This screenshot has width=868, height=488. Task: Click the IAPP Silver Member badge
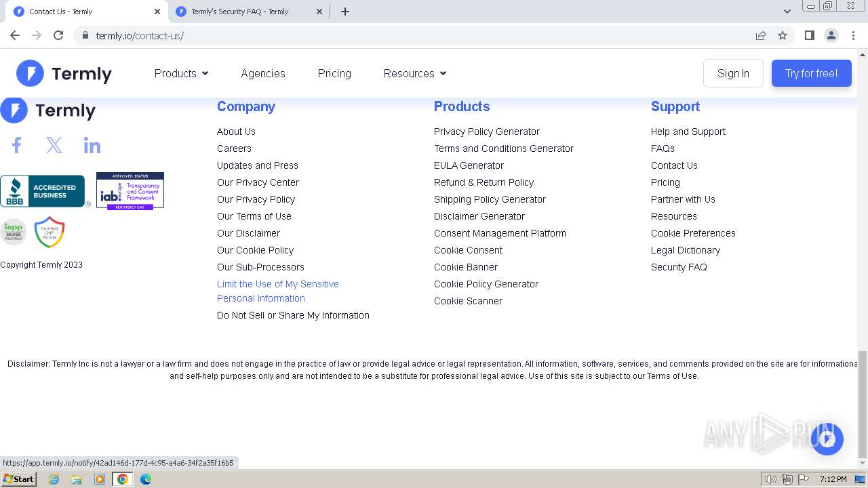click(13, 232)
